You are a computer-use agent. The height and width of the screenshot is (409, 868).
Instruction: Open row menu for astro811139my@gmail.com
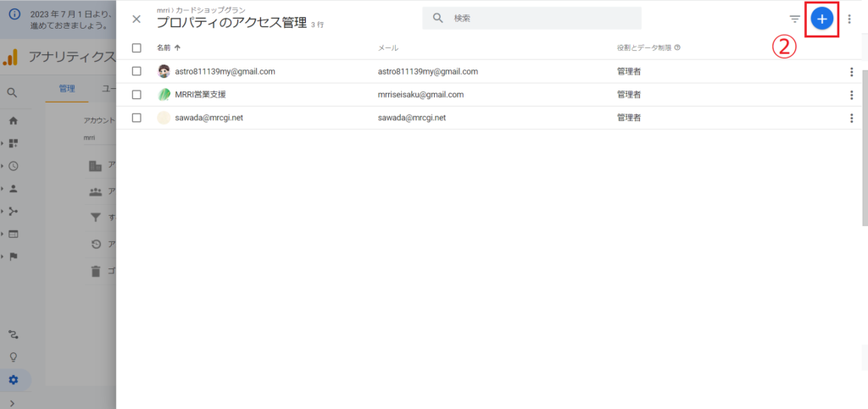[x=851, y=72]
